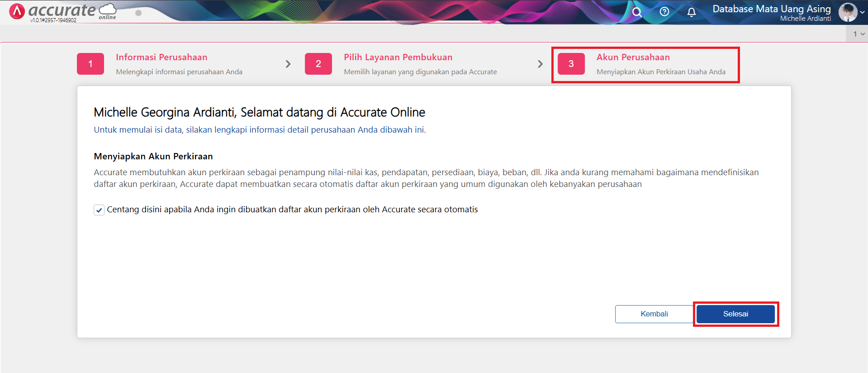Expand the user account dropdown arrow

point(862,13)
